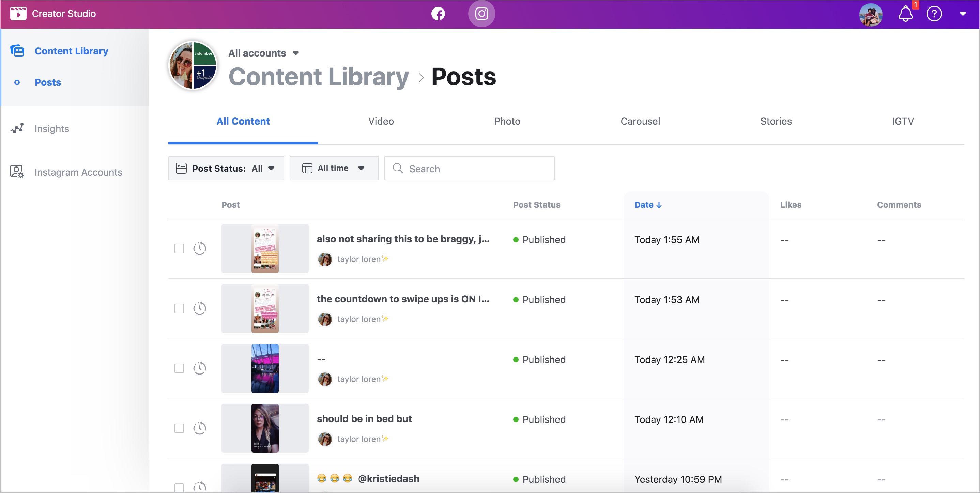Switch to the Facebook icon in header
980x493 pixels.
(x=438, y=14)
